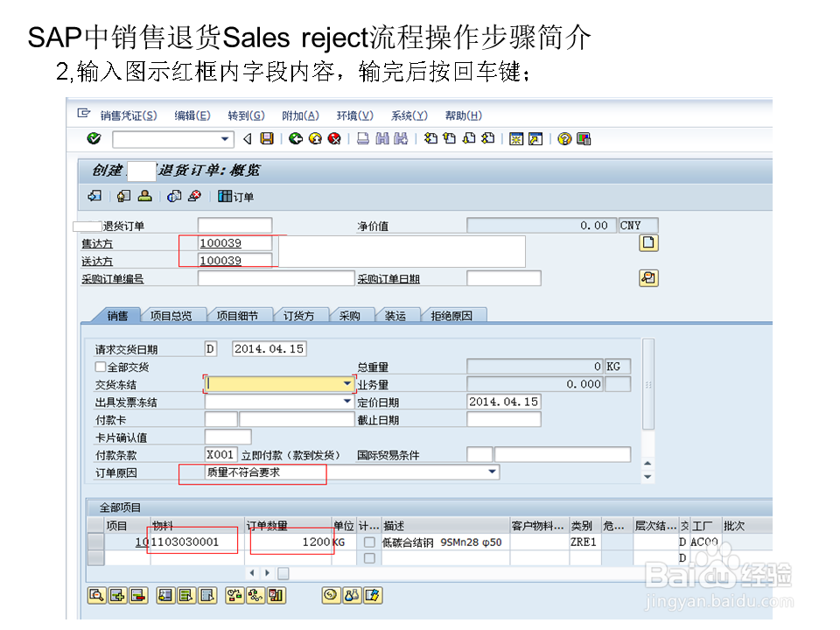840x630 pixels.
Task: Open the 销售凭证(S) menu
Action: point(129,115)
